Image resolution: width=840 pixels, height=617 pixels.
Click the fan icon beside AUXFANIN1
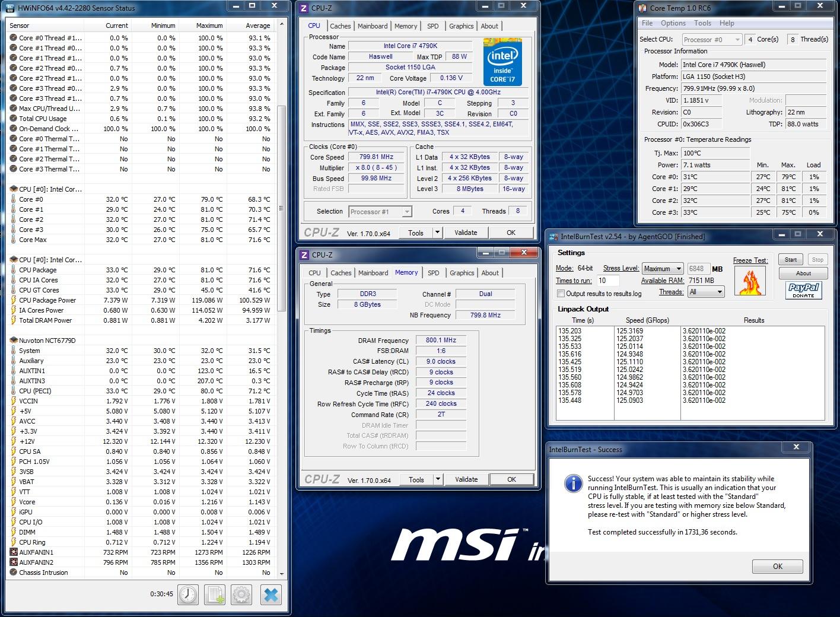13,552
